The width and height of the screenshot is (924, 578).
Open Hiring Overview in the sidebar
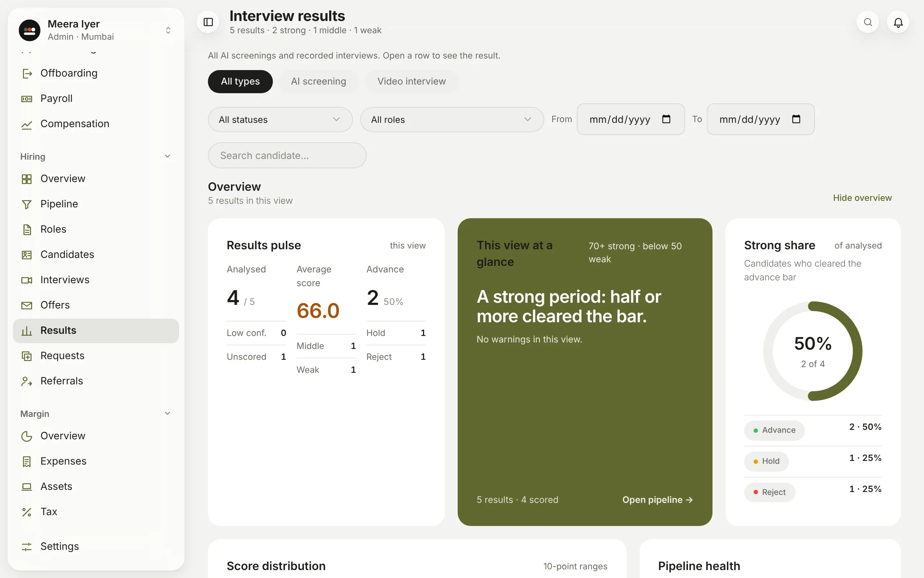coord(96,179)
